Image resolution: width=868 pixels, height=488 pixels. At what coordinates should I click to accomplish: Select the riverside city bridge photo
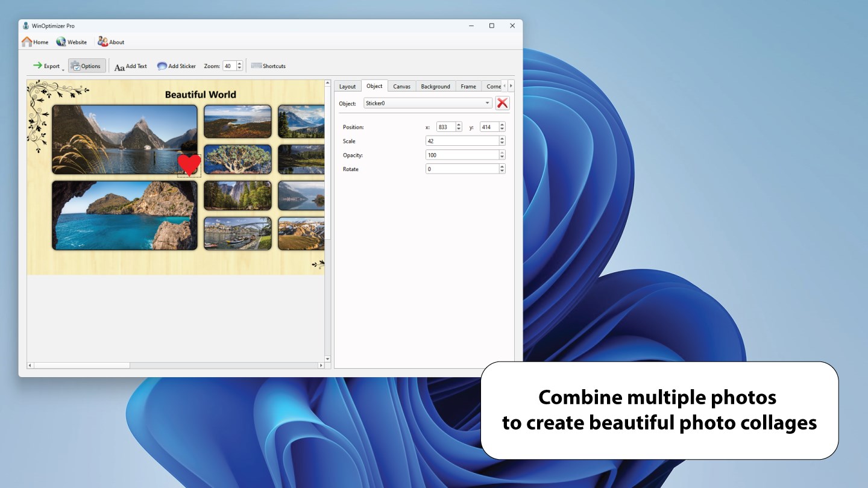pyautogui.click(x=237, y=233)
